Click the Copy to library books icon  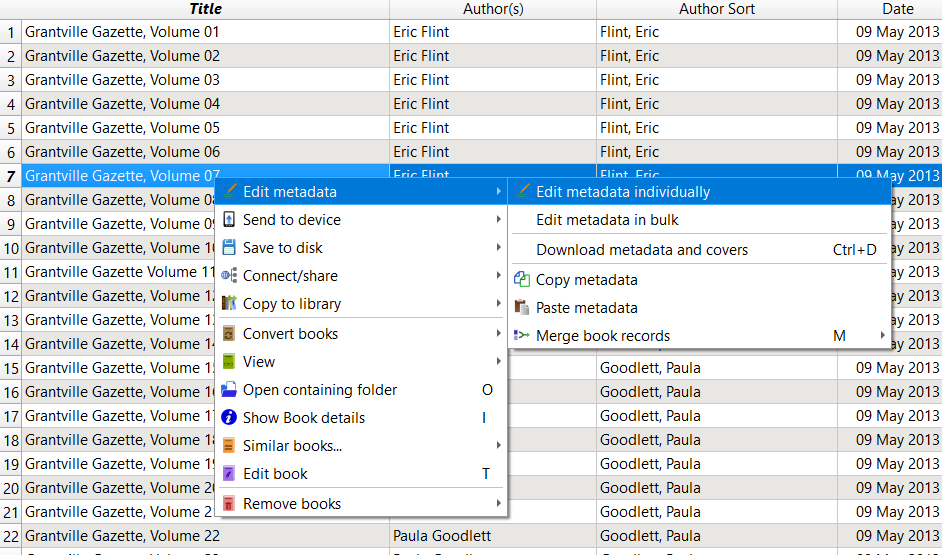pos(229,304)
